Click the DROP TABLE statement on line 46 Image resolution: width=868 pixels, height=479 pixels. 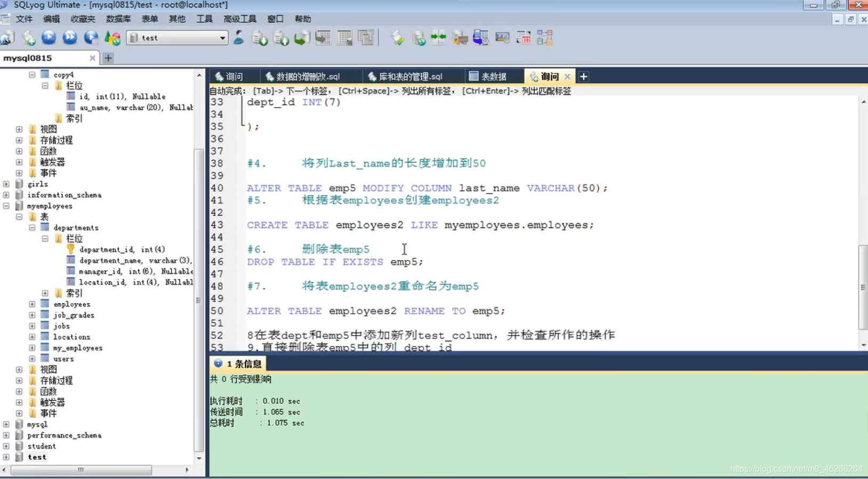pyautogui.click(x=335, y=262)
